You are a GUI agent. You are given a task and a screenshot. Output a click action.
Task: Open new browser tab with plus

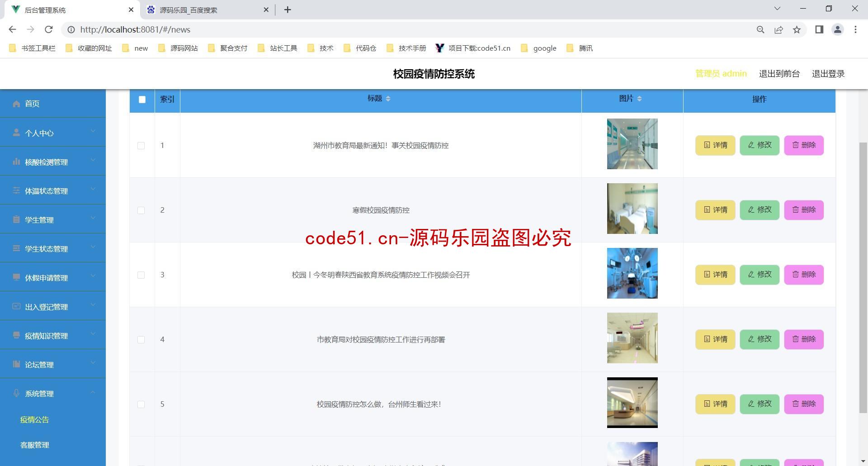288,10
